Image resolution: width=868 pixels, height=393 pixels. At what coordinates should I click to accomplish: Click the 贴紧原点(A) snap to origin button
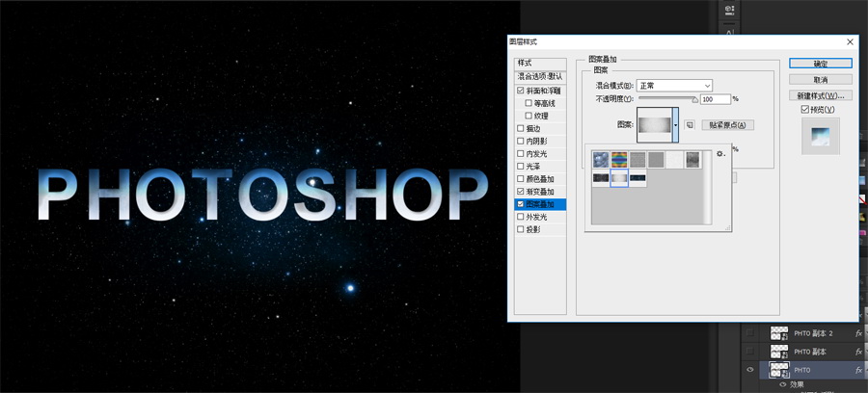[x=727, y=125]
